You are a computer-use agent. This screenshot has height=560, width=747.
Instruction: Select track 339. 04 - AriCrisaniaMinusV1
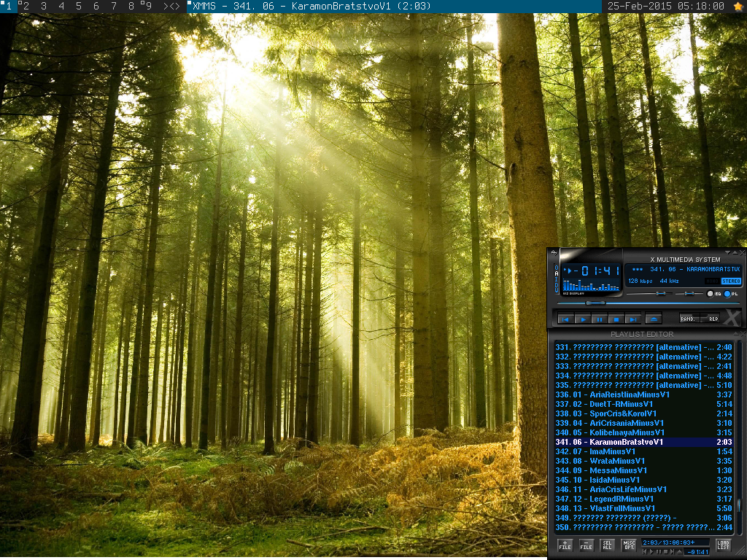[x=643, y=423]
